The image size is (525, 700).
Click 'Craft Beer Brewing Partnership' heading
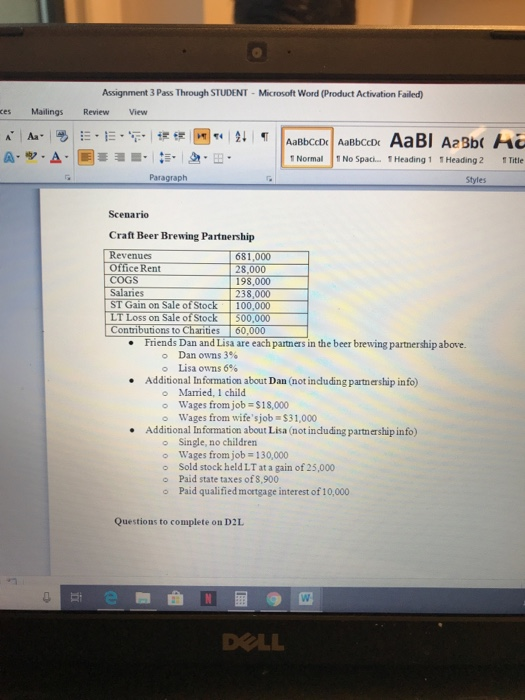(x=182, y=236)
